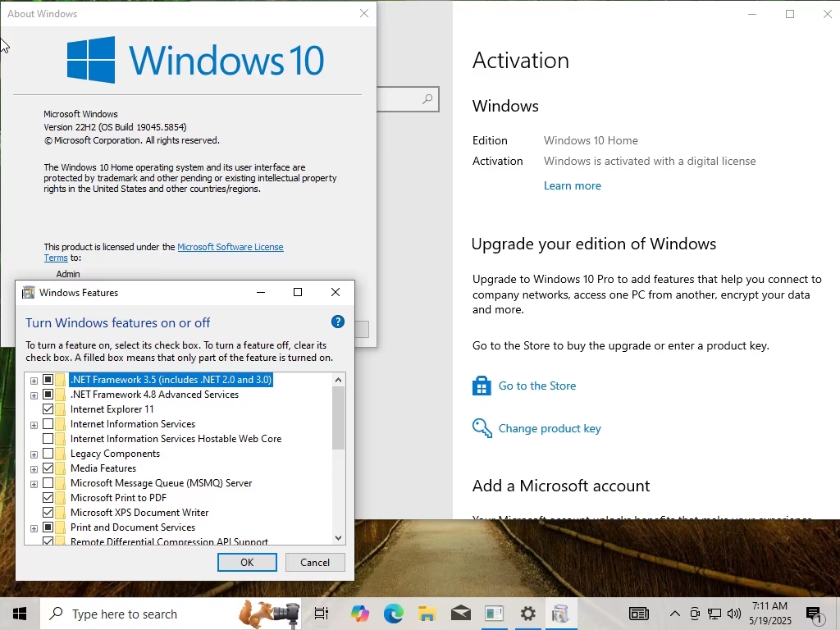
Task: Enable the Legacy Components checkbox
Action: coord(48,453)
